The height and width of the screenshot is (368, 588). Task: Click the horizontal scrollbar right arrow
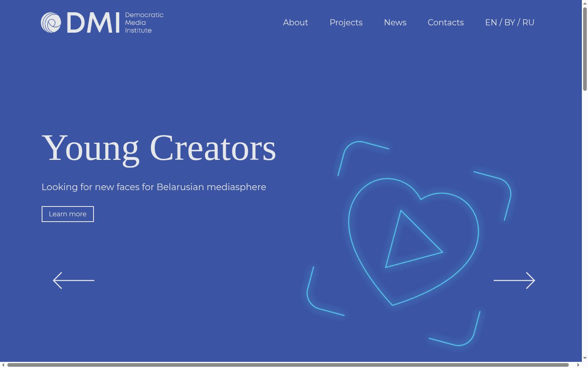pos(578,365)
